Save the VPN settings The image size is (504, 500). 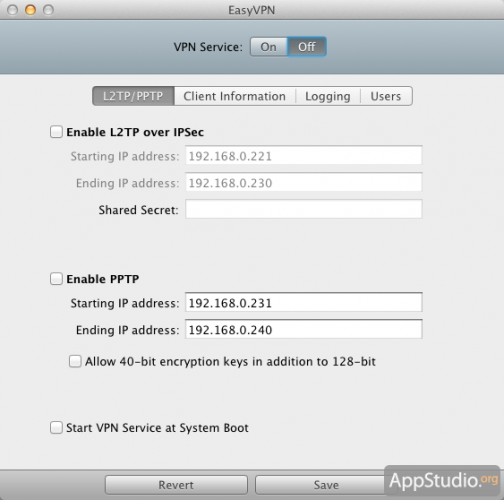coord(326,485)
